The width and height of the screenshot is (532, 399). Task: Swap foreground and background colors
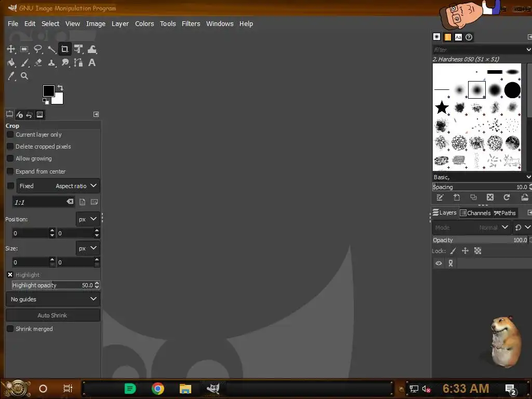click(x=60, y=88)
